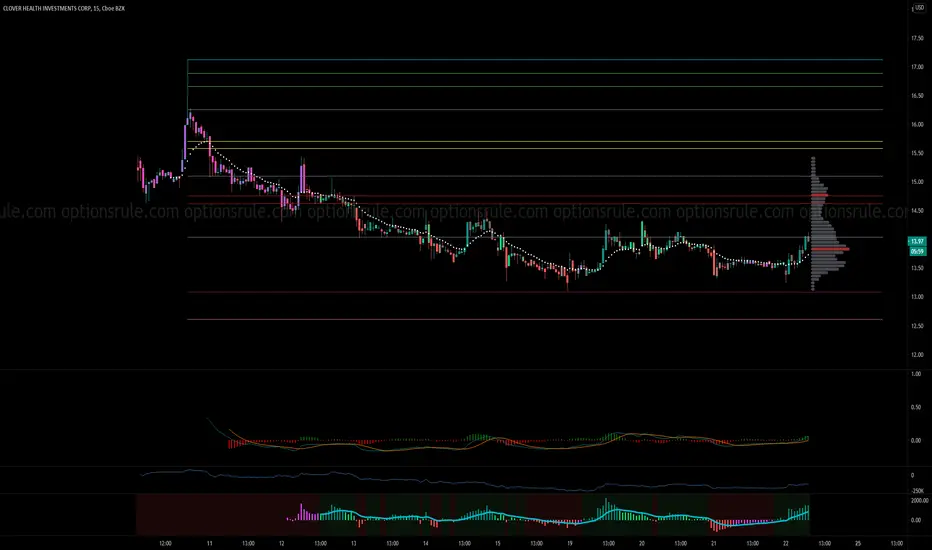Click the 14.50 price axis label

click(x=917, y=211)
